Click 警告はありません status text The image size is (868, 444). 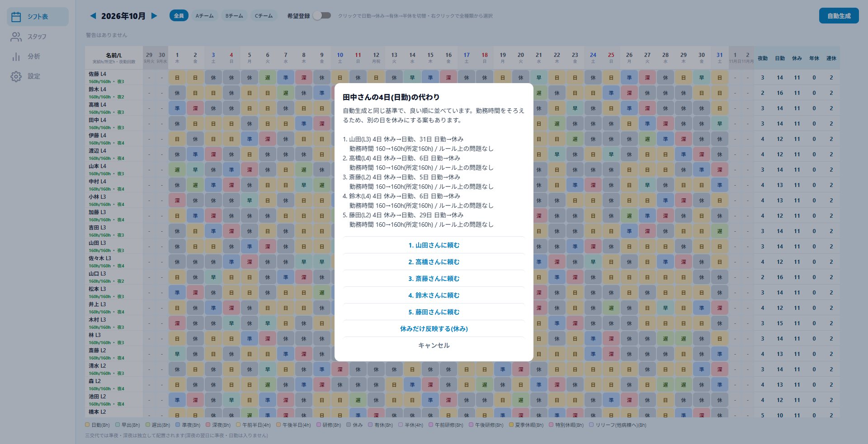107,35
